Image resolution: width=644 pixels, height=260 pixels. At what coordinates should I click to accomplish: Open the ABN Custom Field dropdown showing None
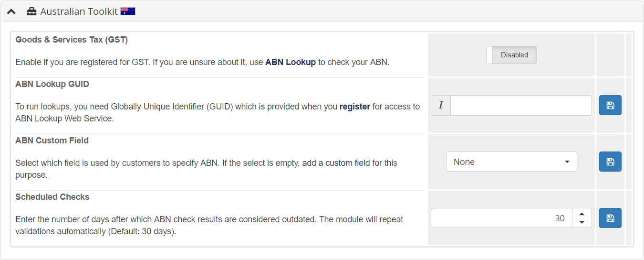click(x=511, y=162)
